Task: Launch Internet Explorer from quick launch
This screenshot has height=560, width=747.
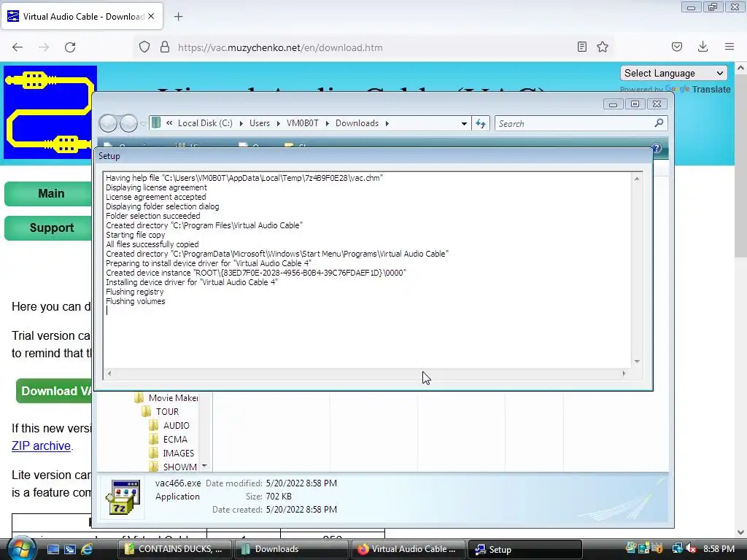Action: 86,549
